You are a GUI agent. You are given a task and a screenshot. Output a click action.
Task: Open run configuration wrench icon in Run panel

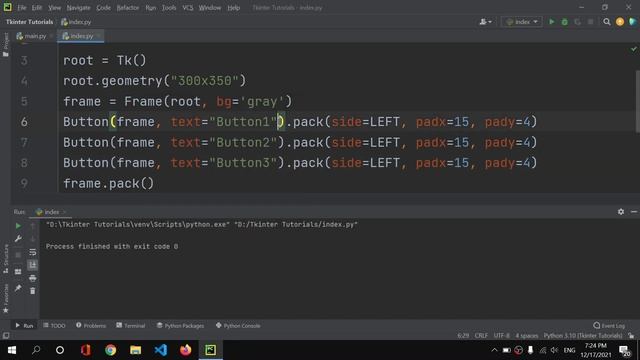point(18,239)
